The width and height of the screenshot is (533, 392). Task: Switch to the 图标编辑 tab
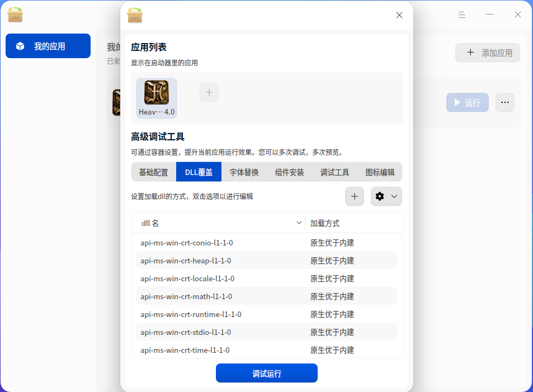tap(380, 172)
